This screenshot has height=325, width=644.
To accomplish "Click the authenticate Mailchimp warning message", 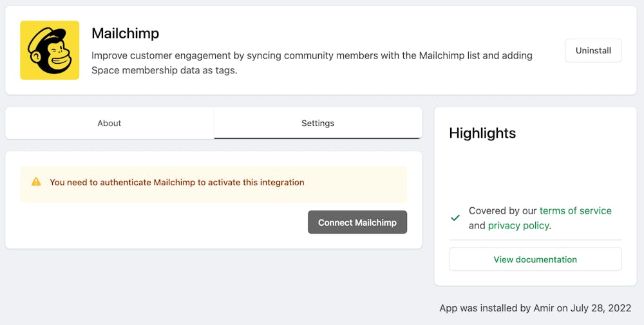I will pyautogui.click(x=176, y=182).
